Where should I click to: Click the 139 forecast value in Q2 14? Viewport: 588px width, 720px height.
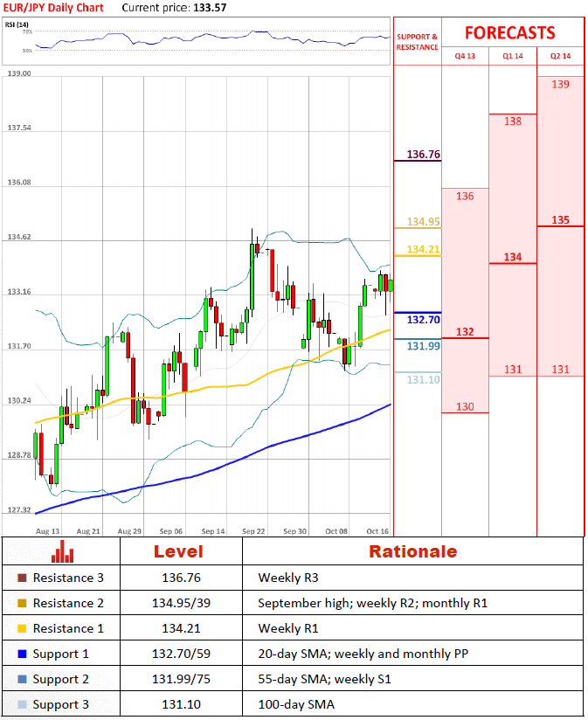(561, 85)
